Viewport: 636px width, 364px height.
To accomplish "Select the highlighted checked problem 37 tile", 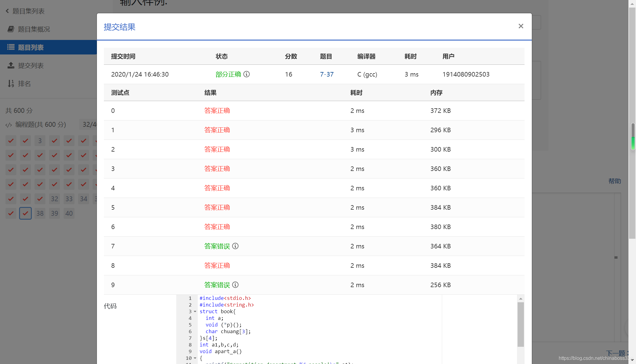I will pyautogui.click(x=25, y=213).
